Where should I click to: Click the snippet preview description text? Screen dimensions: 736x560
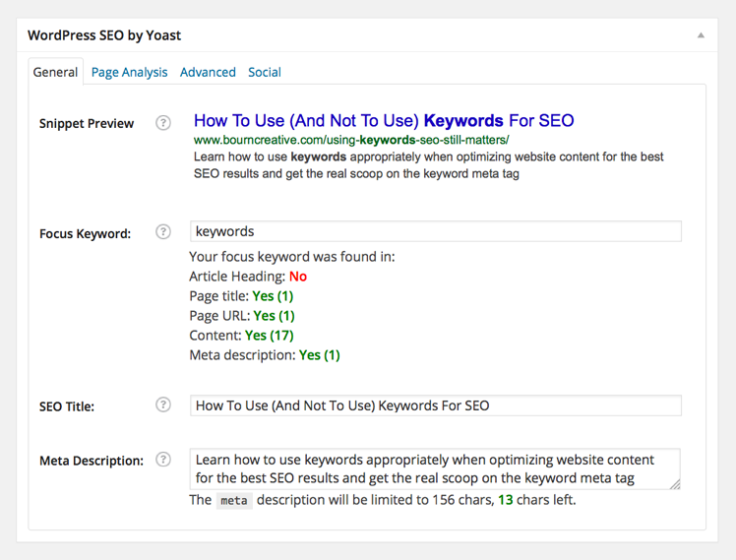[428, 165]
